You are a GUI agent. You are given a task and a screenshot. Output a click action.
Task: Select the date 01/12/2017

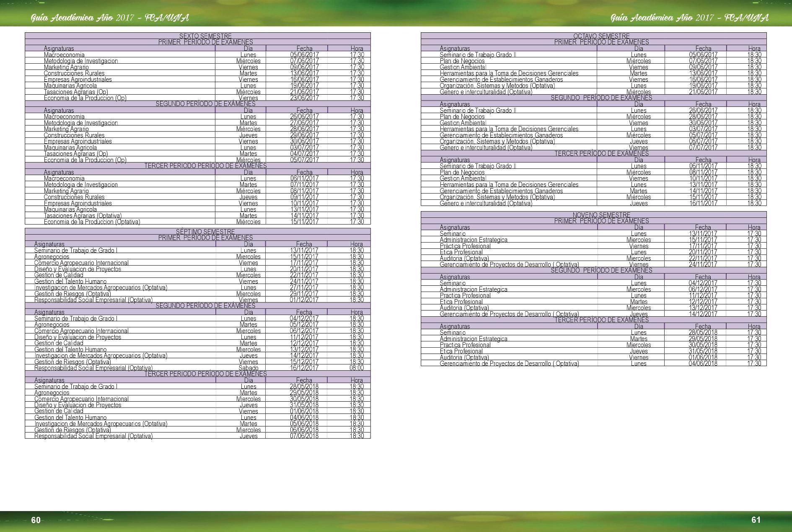click(x=304, y=300)
